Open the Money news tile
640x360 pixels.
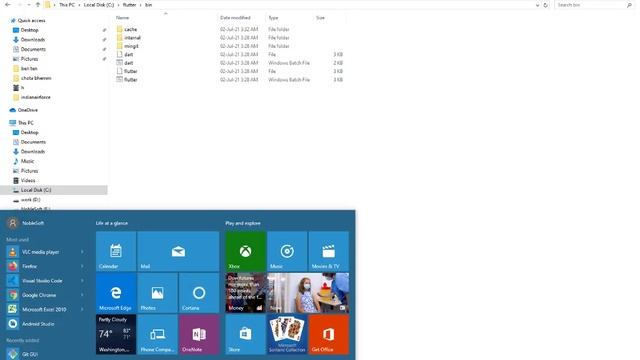click(x=245, y=293)
